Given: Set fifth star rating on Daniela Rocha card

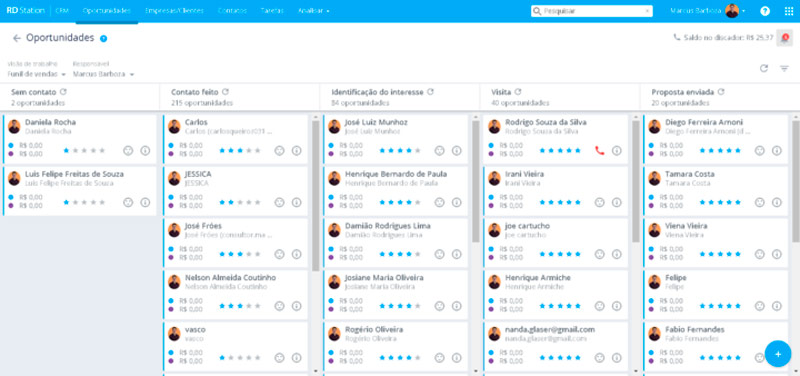Looking at the screenshot, I should click(102, 151).
